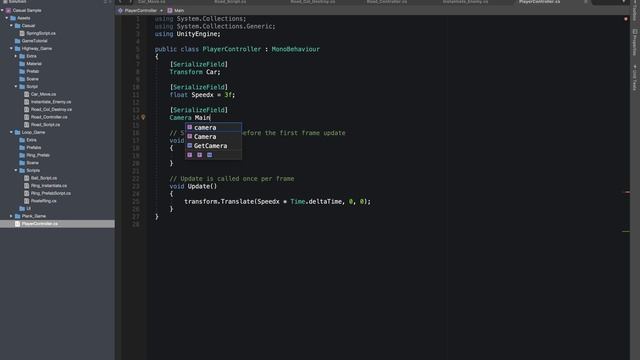The image size is (640, 360).
Task: Switch to the Road_Col_Destroy.cs tab
Action: point(313,2)
